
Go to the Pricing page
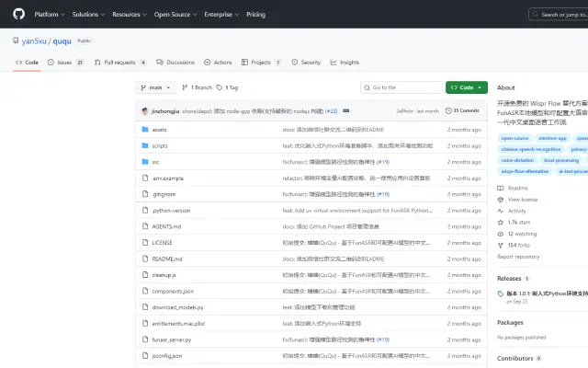[255, 15]
